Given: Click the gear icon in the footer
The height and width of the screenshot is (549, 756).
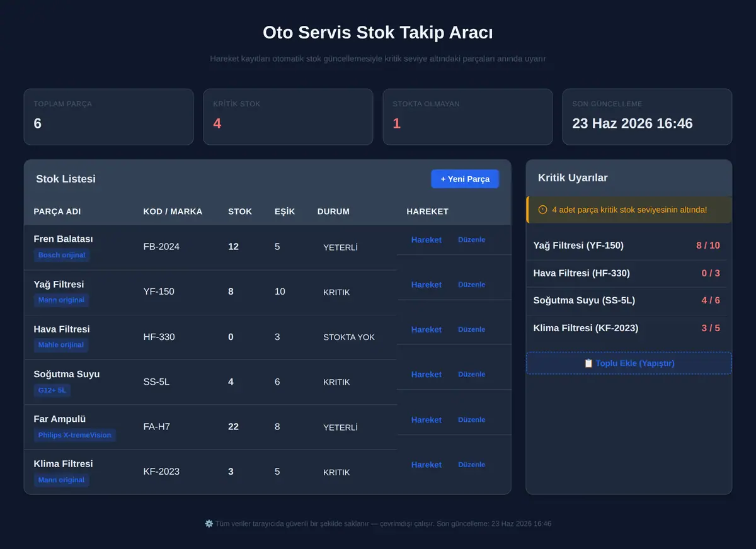Looking at the screenshot, I should point(209,524).
